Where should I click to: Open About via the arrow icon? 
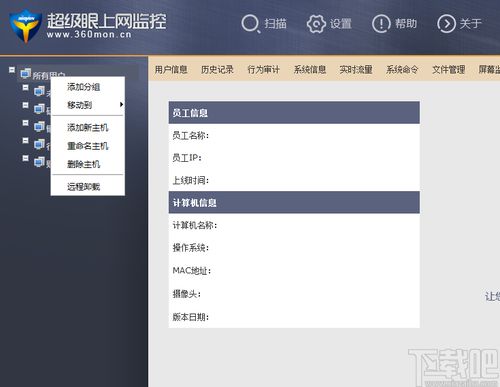coord(446,24)
